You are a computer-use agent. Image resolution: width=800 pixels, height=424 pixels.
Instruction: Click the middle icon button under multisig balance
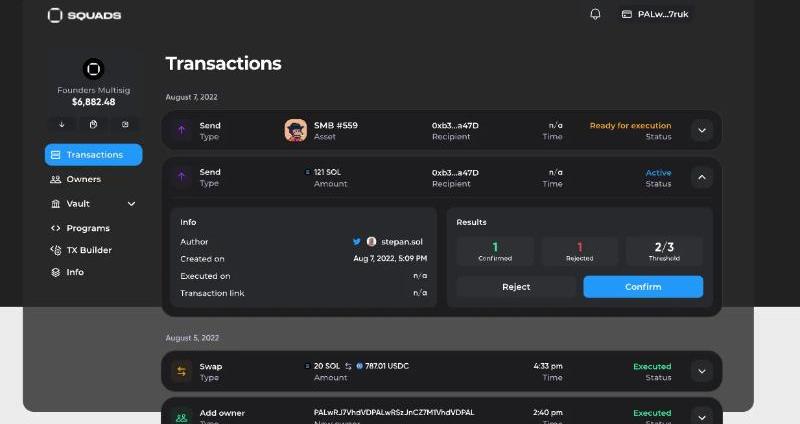(x=93, y=124)
